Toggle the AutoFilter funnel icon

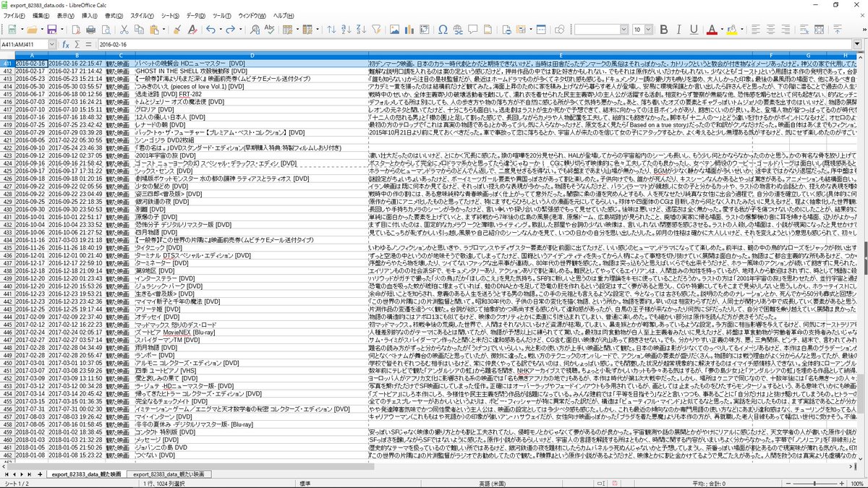(x=377, y=30)
